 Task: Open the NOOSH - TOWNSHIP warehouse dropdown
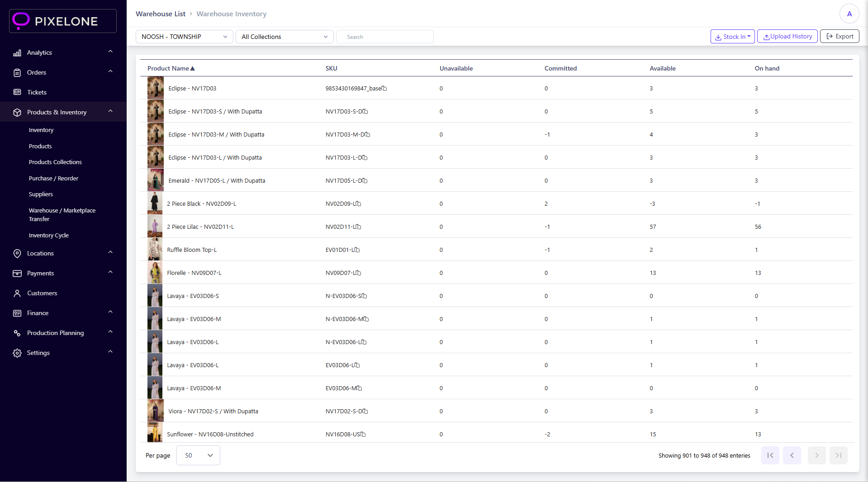[x=185, y=37]
